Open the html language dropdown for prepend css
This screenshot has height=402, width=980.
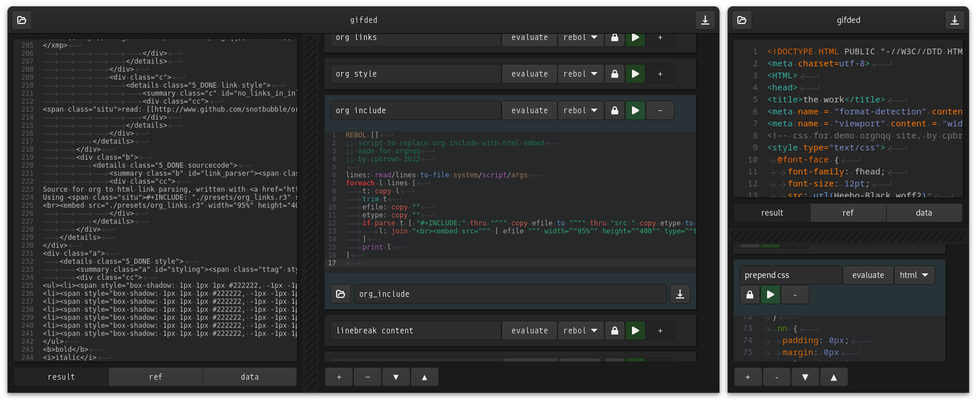[x=914, y=275]
